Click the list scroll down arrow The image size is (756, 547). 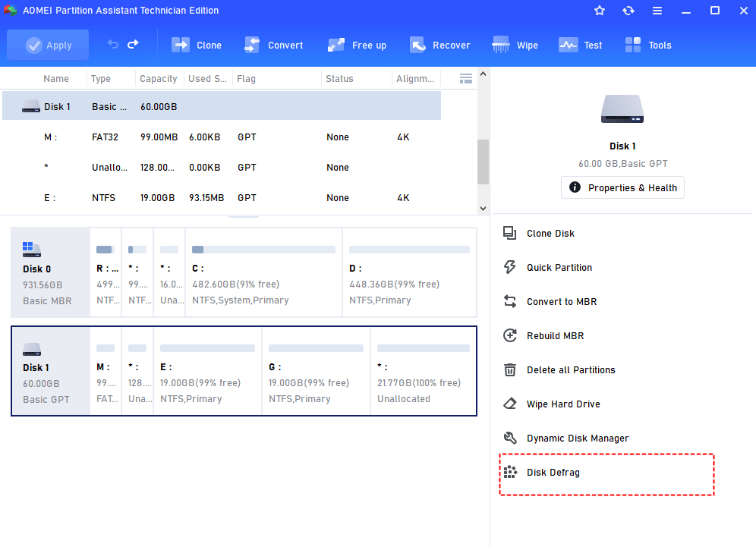pyautogui.click(x=483, y=208)
